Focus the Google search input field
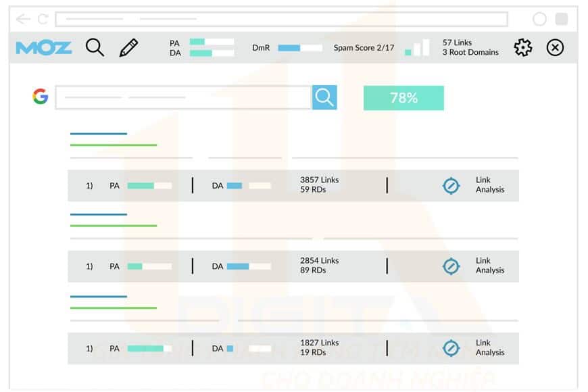This screenshot has width=588, height=392. point(184,97)
